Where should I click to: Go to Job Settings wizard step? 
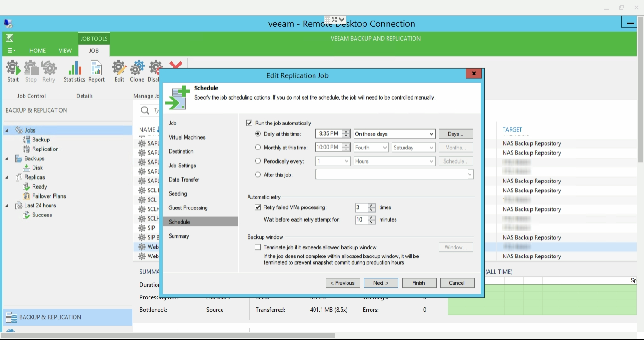[182, 166]
